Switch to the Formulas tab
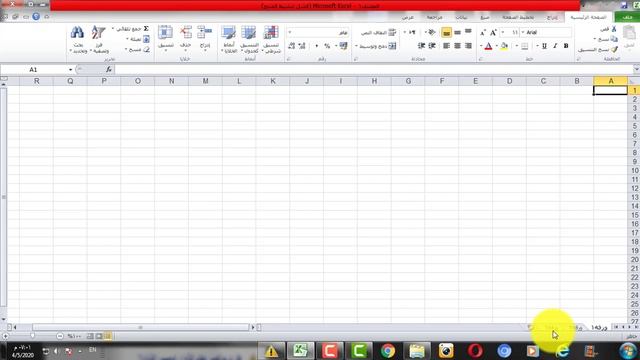The width and height of the screenshot is (640, 360). pos(484,17)
